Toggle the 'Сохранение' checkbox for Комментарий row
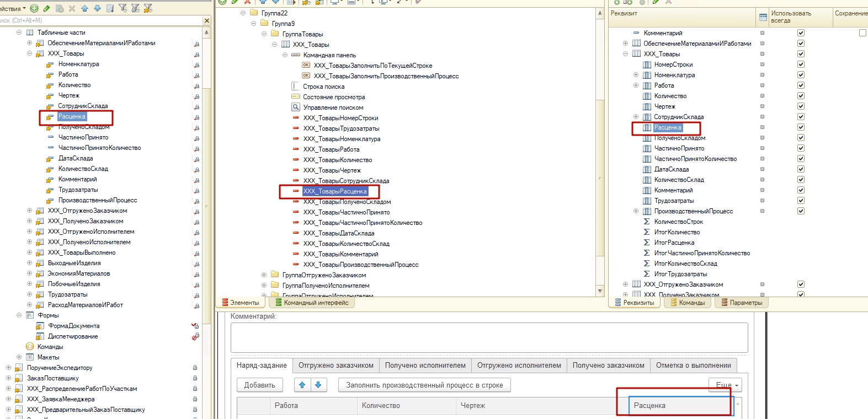 (x=862, y=33)
